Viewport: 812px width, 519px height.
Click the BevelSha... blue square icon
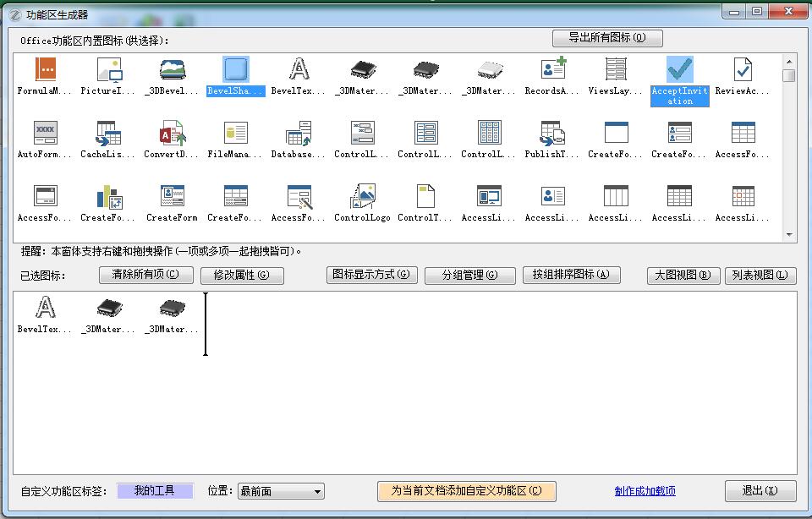pos(236,70)
